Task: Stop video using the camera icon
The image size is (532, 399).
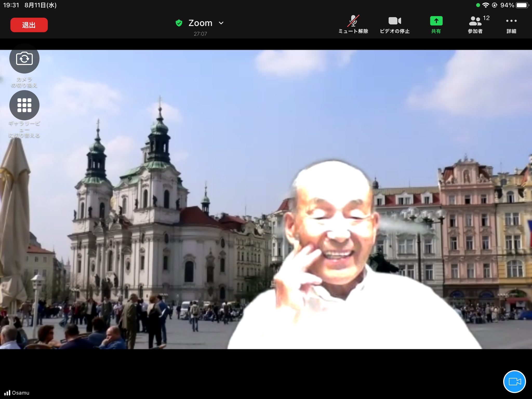Action: click(x=395, y=21)
